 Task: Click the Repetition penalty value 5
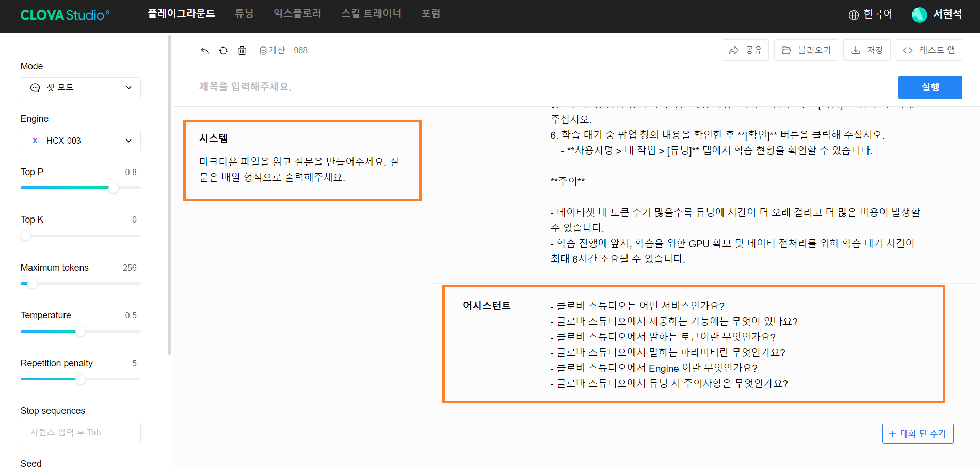pyautogui.click(x=134, y=363)
